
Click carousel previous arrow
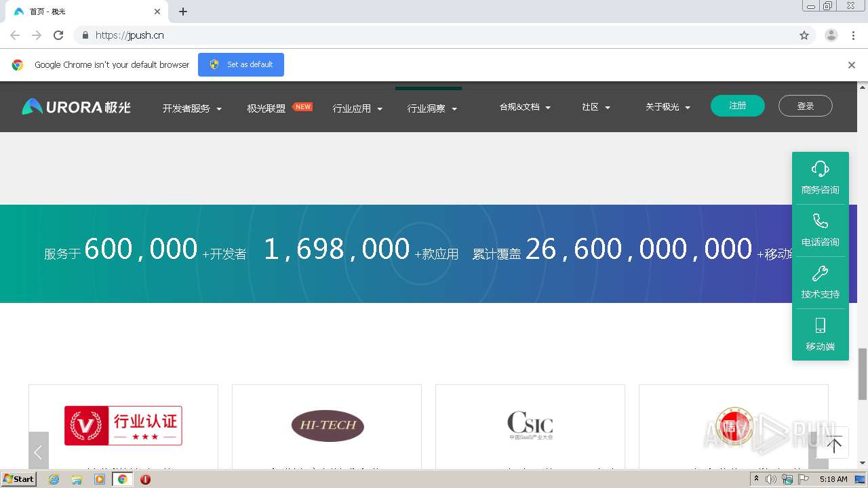(x=39, y=452)
